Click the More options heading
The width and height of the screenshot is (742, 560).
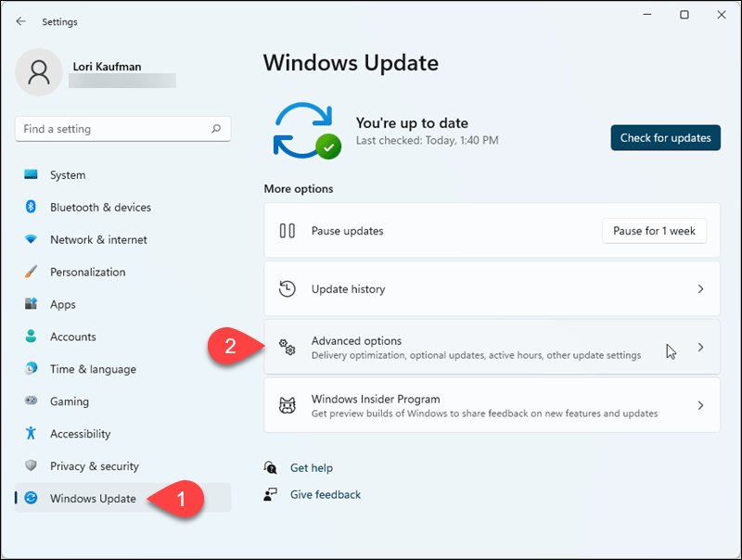[x=299, y=189]
